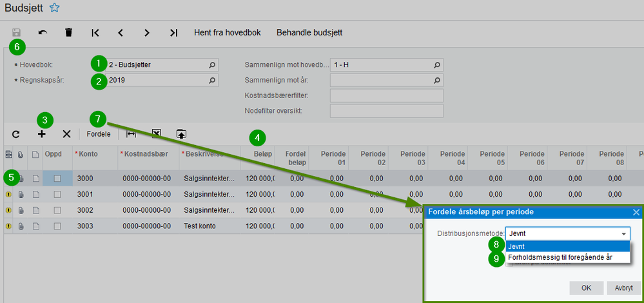This screenshot has width=644, height=303.
Task: Click the Periode 08 column header
Action: pyautogui.click(x=607, y=158)
